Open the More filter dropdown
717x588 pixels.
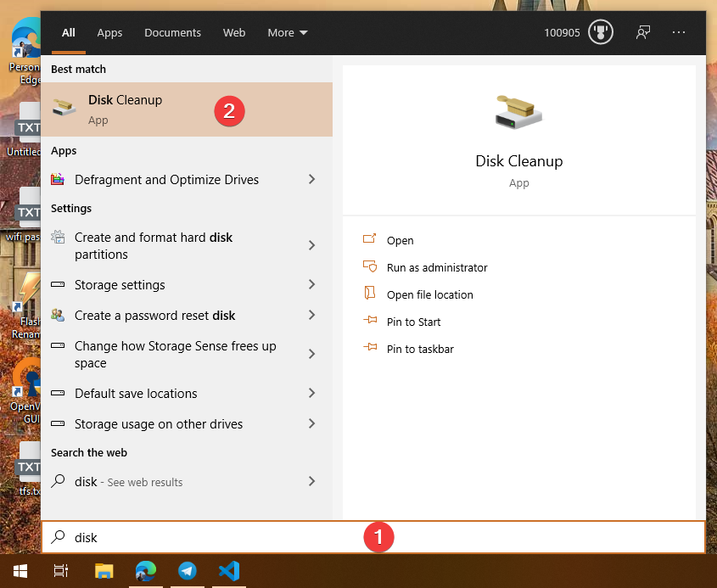point(287,32)
